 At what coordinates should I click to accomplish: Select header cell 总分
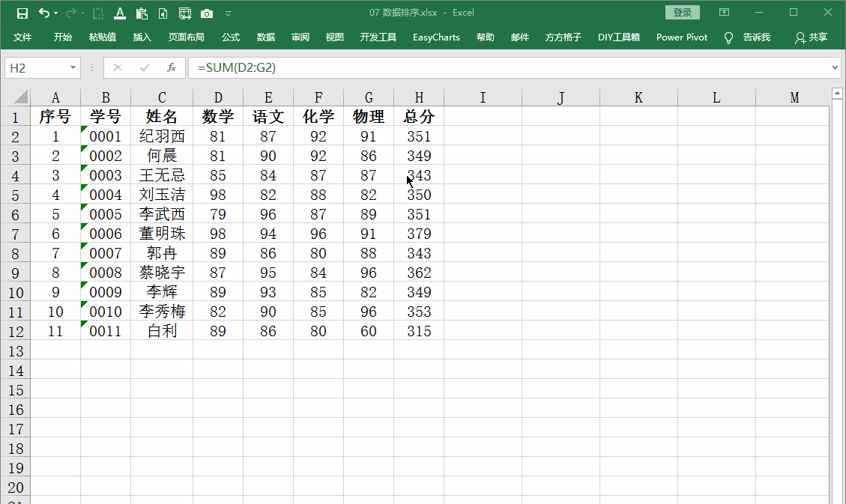419,116
